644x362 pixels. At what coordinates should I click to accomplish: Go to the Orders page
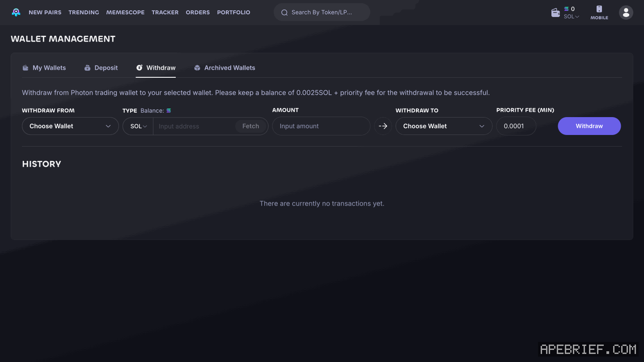click(198, 13)
